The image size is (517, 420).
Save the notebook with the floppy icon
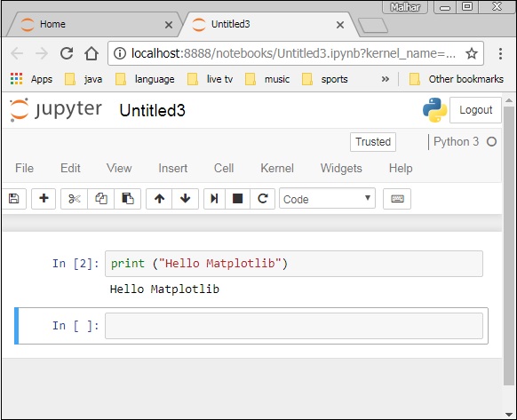click(x=13, y=199)
